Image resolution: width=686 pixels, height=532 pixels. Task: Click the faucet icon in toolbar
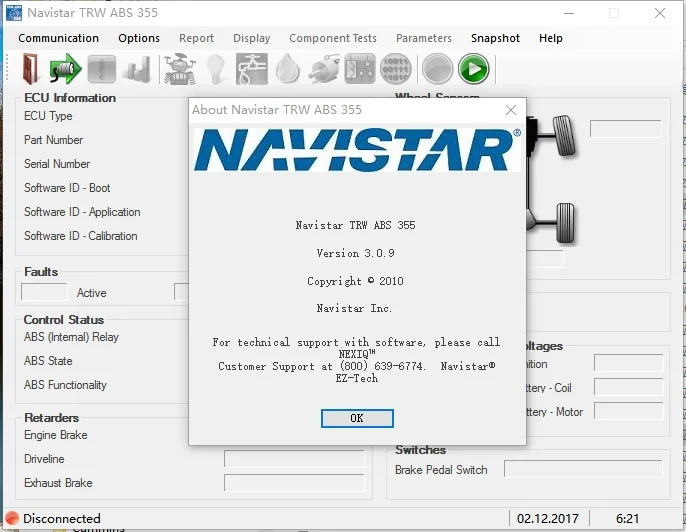[251, 69]
